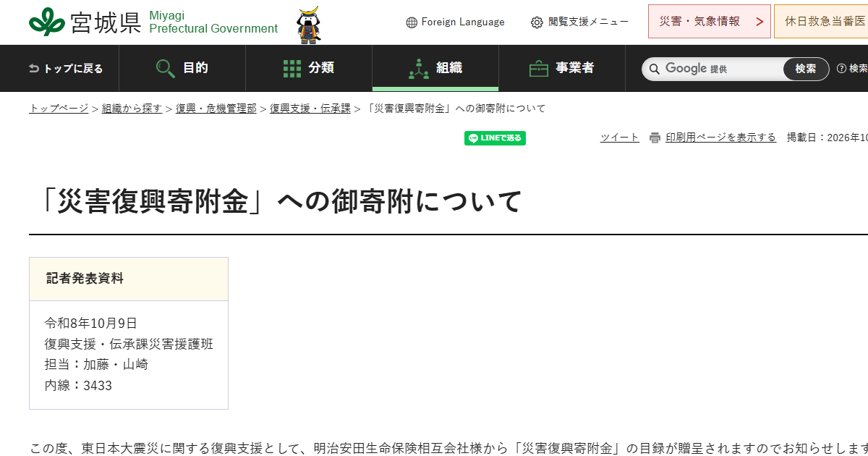
Task: Click the grid icon on the 分類 tab
Action: click(292, 69)
